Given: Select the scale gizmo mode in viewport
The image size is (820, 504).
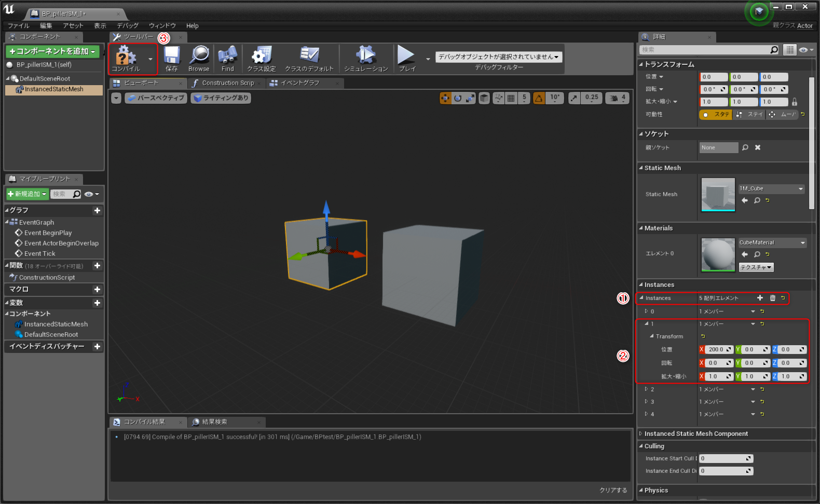Looking at the screenshot, I should pyautogui.click(x=470, y=98).
